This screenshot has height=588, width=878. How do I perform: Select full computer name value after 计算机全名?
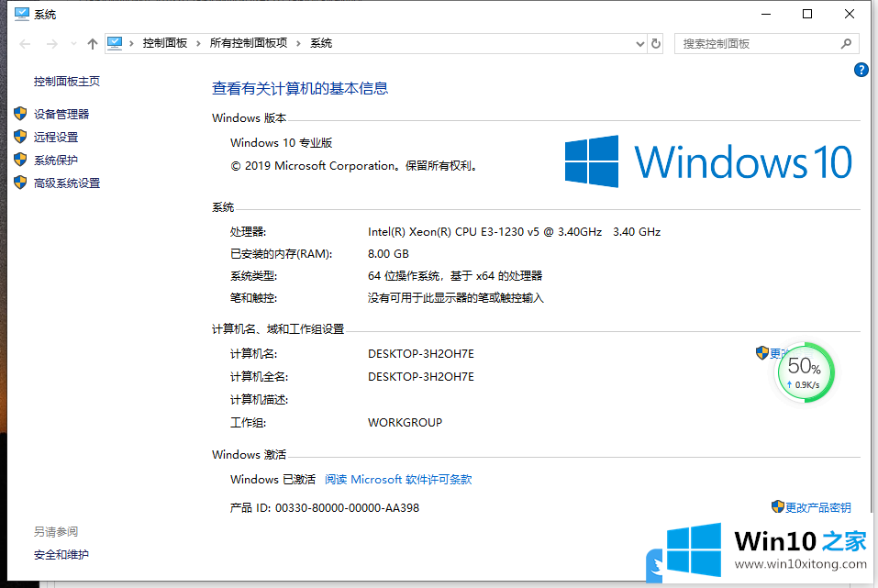pyautogui.click(x=421, y=377)
